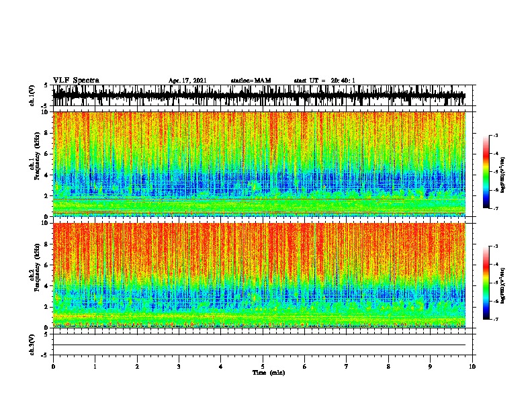Click the "3" minute tick label
532x411 pixels.
point(179,367)
